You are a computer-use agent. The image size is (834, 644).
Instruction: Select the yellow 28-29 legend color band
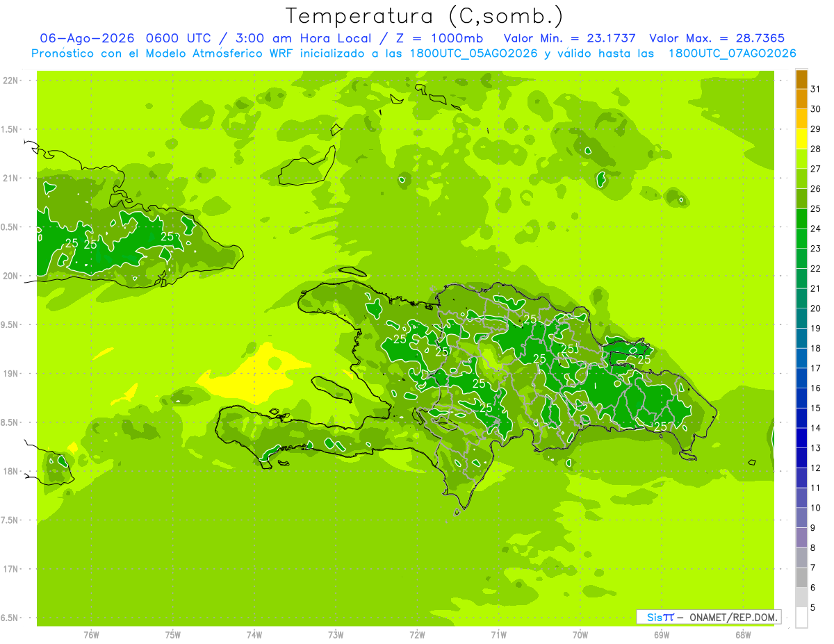(x=801, y=139)
